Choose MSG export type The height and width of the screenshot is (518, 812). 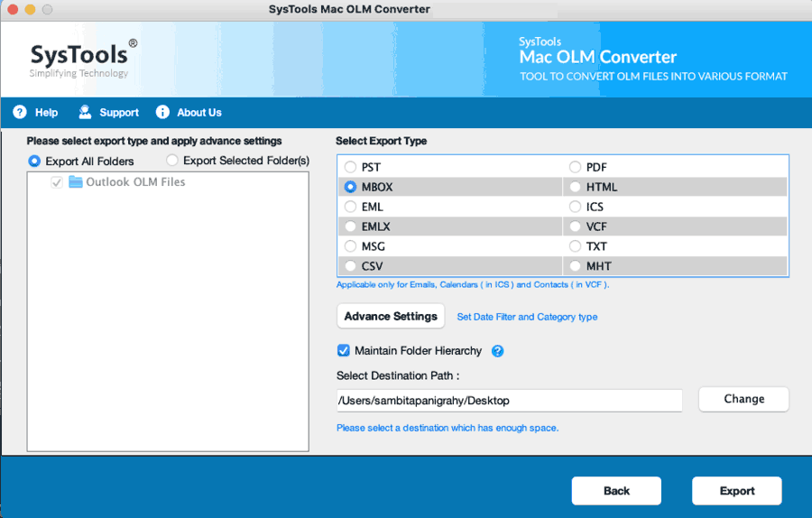(x=351, y=246)
